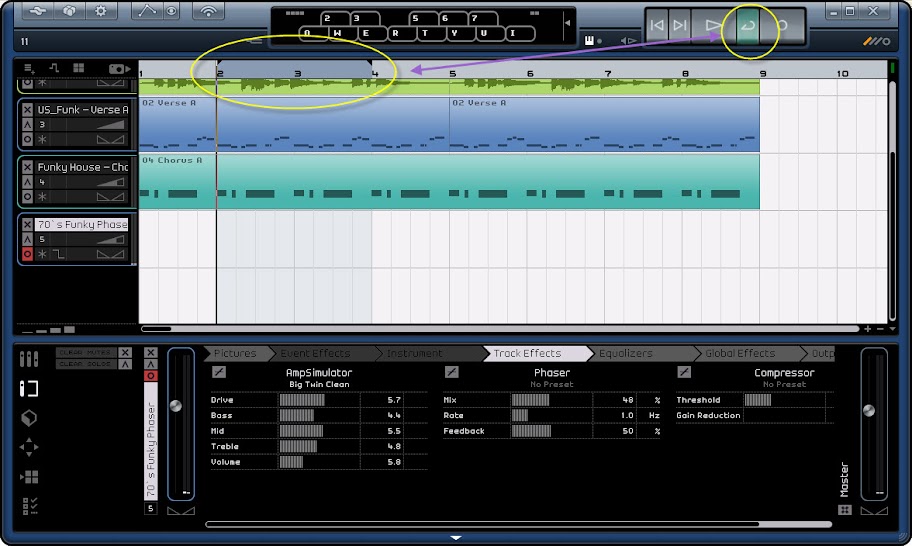The height and width of the screenshot is (546, 912).
Task: Bypass the Phaser effect
Action: coord(452,372)
